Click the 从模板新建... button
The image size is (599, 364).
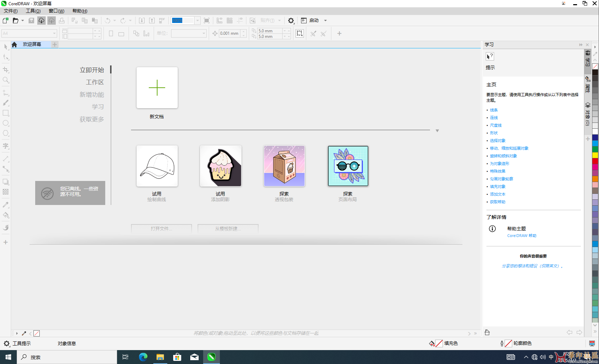[228, 229]
